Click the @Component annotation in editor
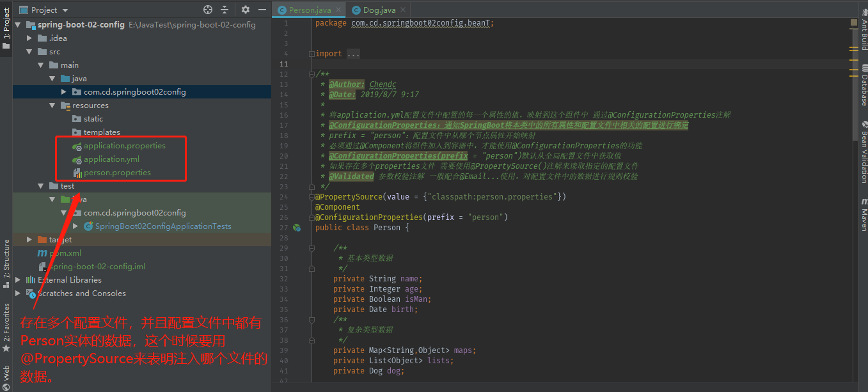The image size is (868, 392). (338, 207)
